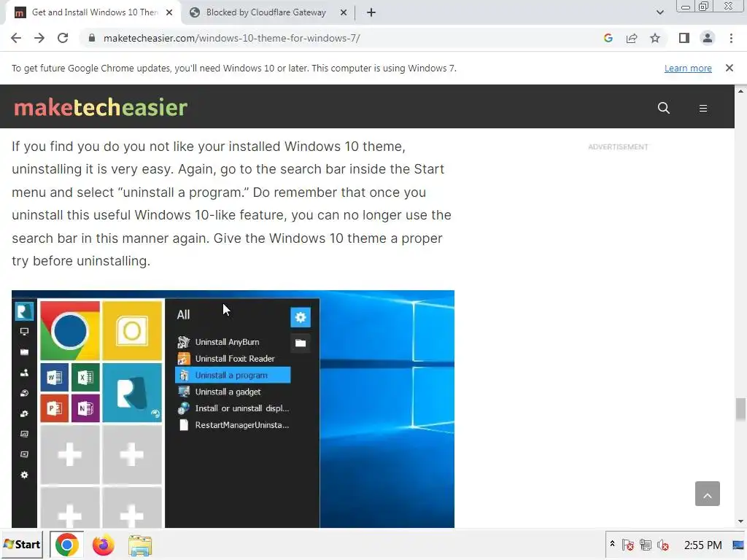Image resolution: width=747 pixels, height=560 pixels.
Task: Open the Windows Start button
Action: (22, 545)
